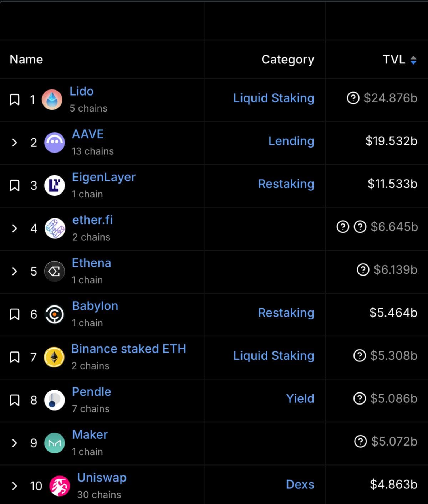Viewport: 428px width, 504px height.
Task: Click the Pendle logo icon
Action: click(x=55, y=400)
